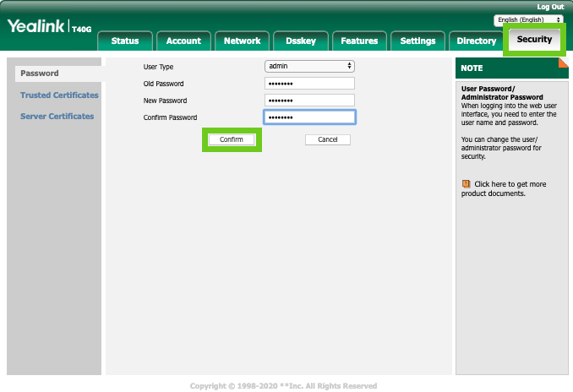The height and width of the screenshot is (392, 573).
Task: Select the Security tab
Action: coord(534,40)
